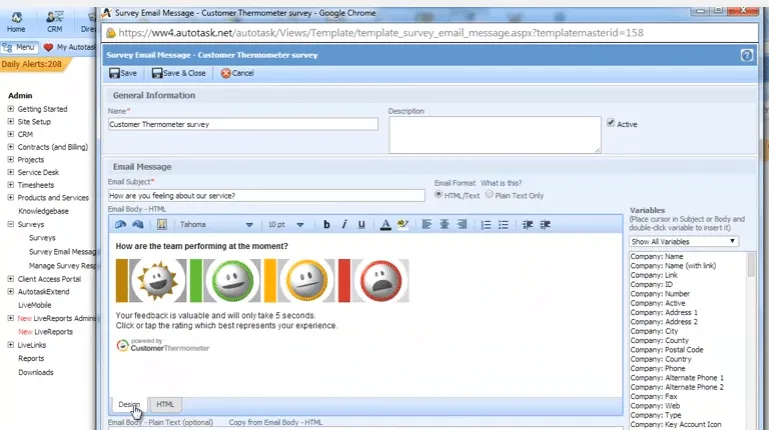Expand Service Desk tree node
The width and height of the screenshot is (769, 430).
(x=10, y=172)
